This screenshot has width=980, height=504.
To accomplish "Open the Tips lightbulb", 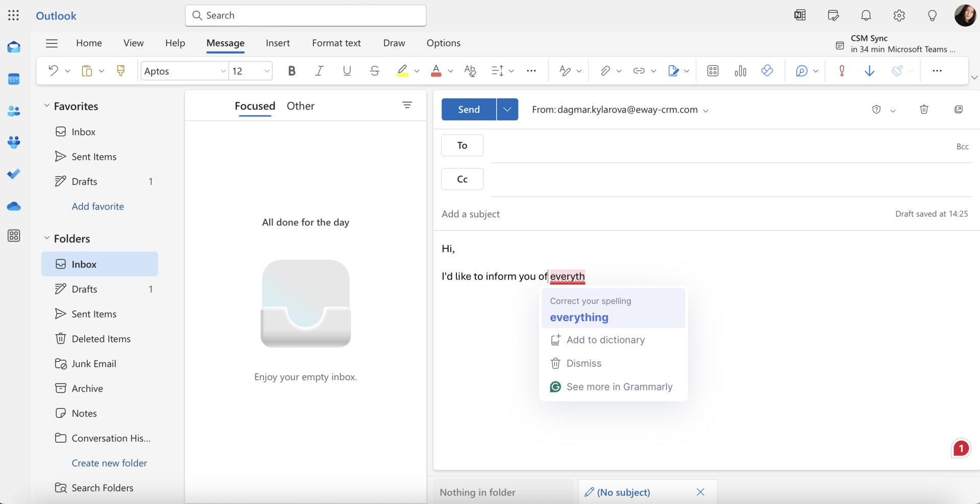I will [933, 15].
